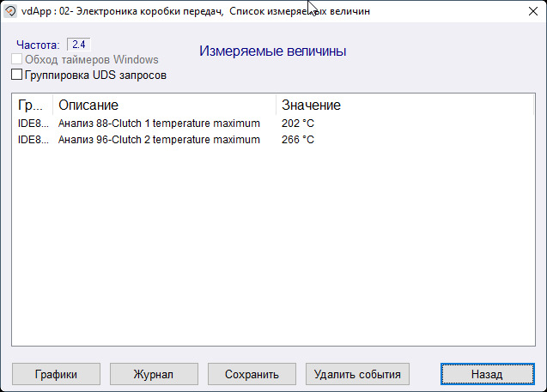
Task: Click the Частота label
Action: tap(38, 45)
